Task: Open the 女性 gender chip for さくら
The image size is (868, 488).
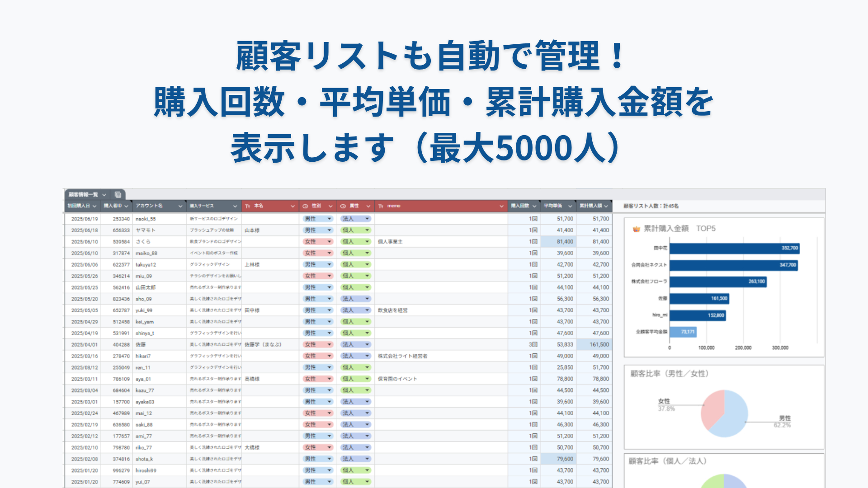Action: 318,242
